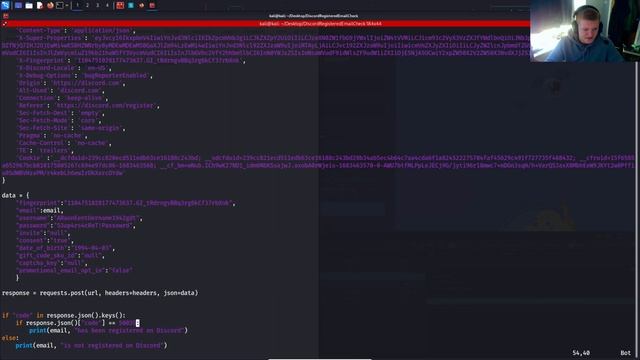
Task: Click the print 'has been registered' line
Action: [x=108, y=330]
